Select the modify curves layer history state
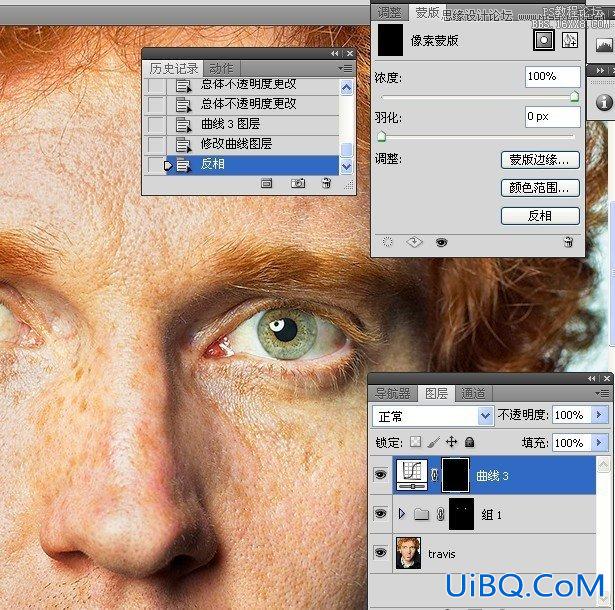Screen dimensions: 615x610 [x=252, y=144]
